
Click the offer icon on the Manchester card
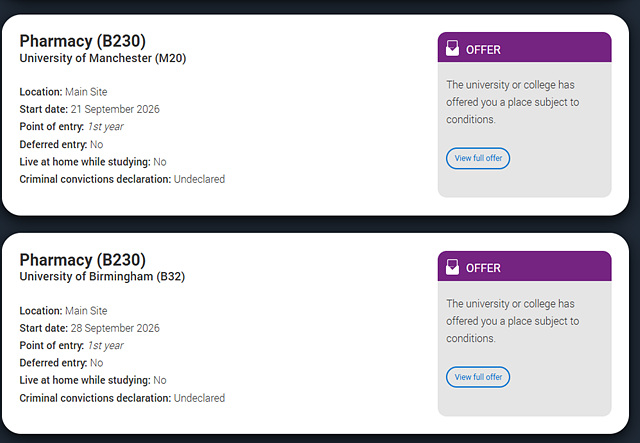(x=452, y=48)
